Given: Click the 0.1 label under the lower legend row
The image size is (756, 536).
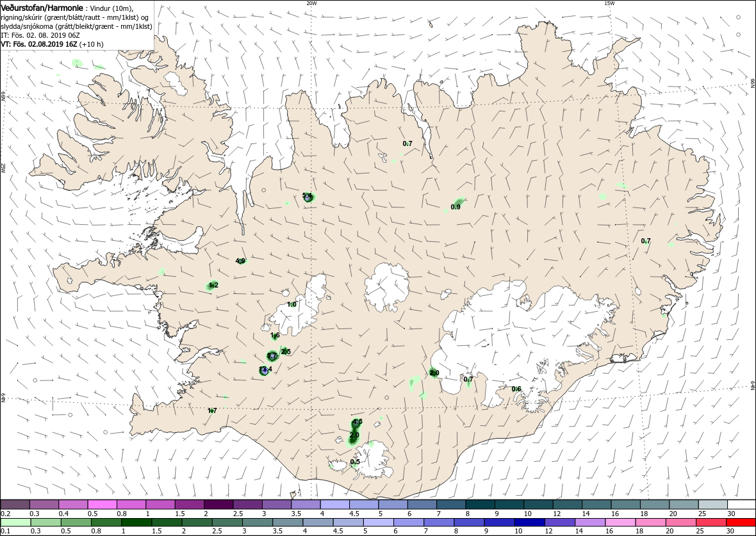Looking at the screenshot, I should [x=5, y=531].
